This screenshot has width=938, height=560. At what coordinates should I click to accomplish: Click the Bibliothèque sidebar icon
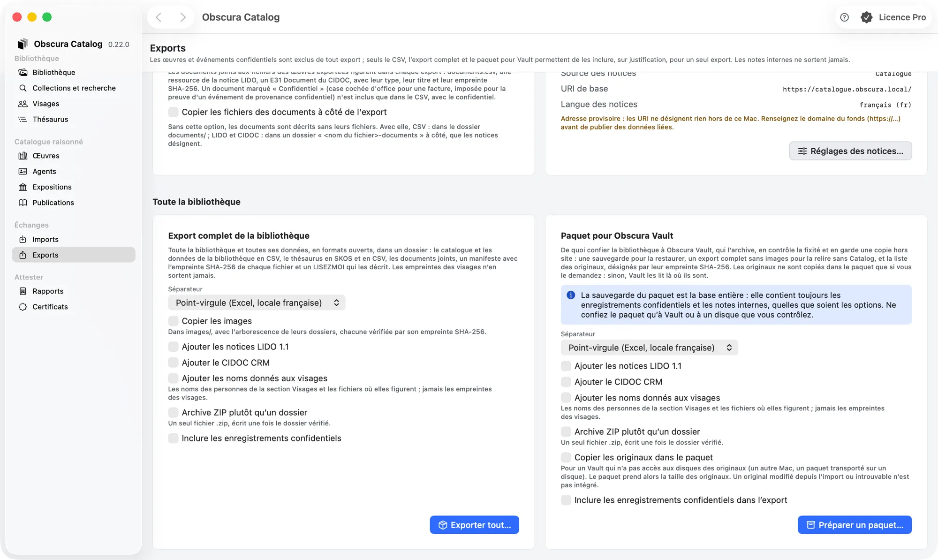pyautogui.click(x=23, y=72)
